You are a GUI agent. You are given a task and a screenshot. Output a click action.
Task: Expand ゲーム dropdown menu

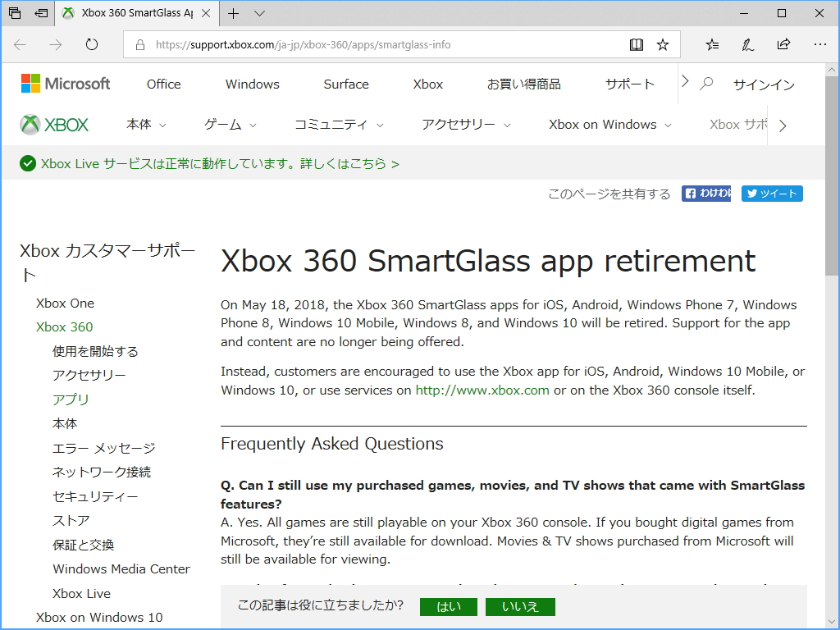pos(231,125)
